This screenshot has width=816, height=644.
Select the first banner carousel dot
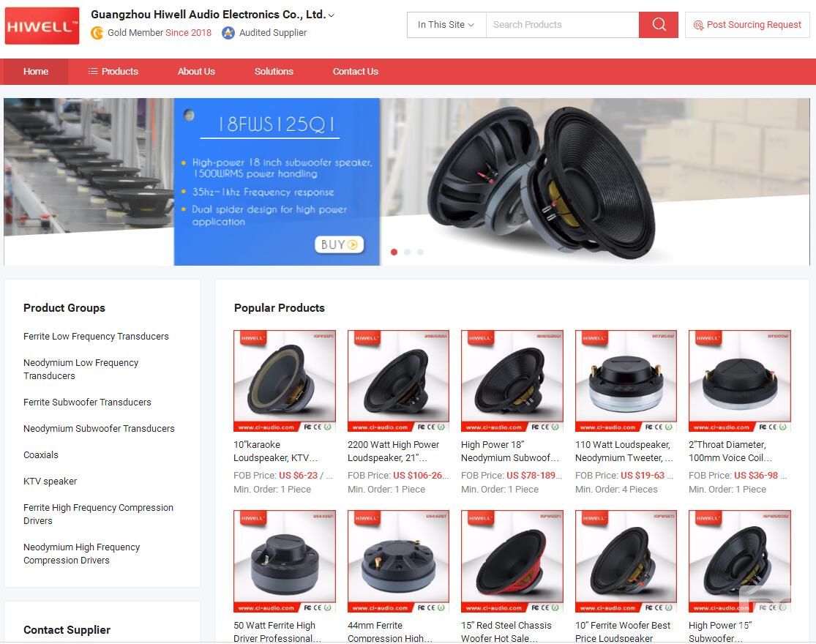pos(394,252)
